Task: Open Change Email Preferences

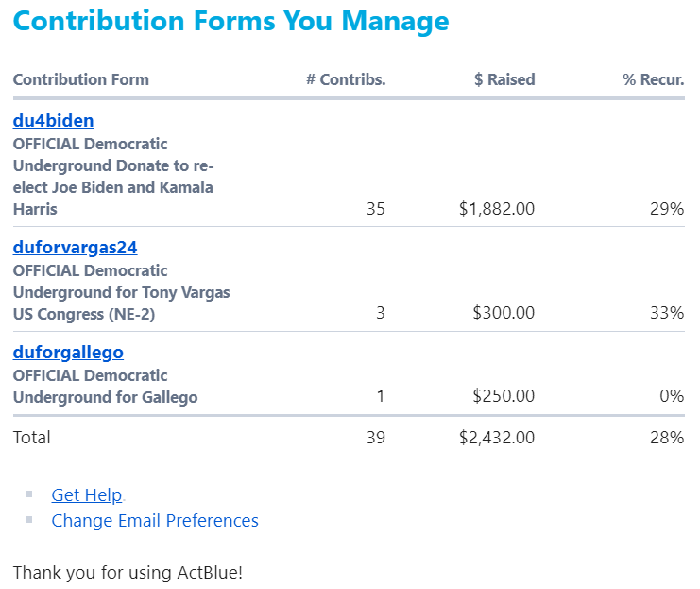Action: (155, 521)
